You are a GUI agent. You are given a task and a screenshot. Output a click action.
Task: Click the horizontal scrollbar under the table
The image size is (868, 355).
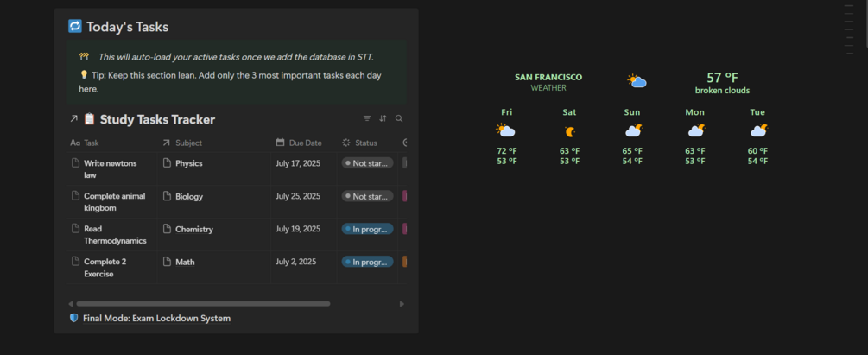point(203,304)
